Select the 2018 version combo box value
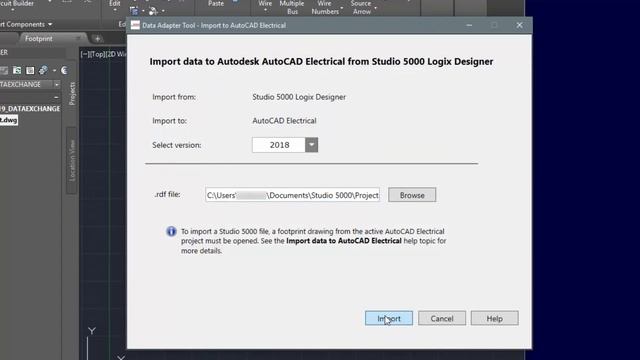Viewport: 640px width, 360px height. (279, 145)
